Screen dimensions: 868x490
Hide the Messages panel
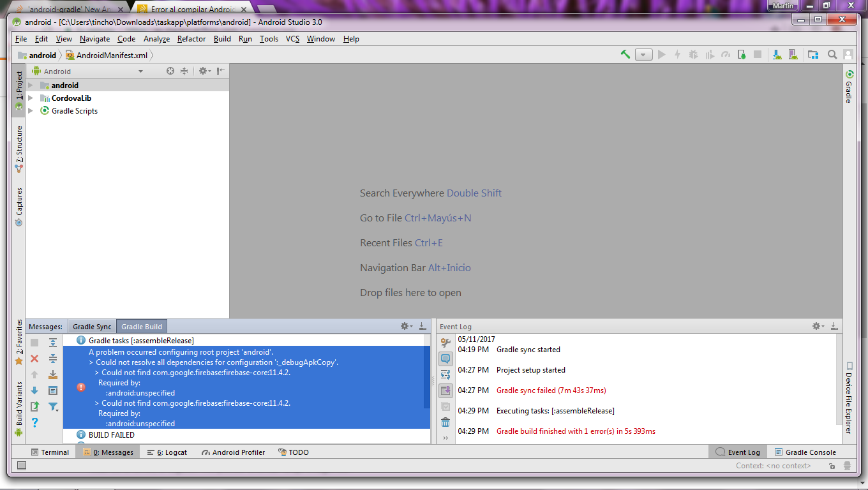point(423,326)
